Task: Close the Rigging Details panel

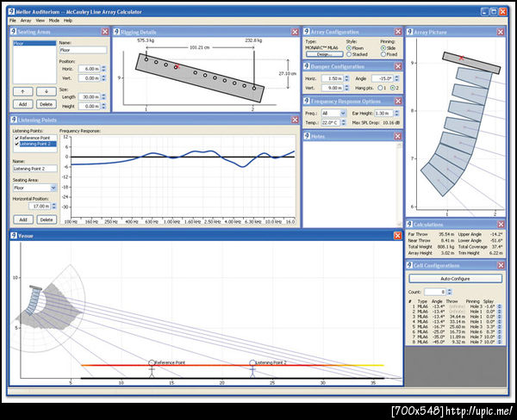Action: [295, 32]
